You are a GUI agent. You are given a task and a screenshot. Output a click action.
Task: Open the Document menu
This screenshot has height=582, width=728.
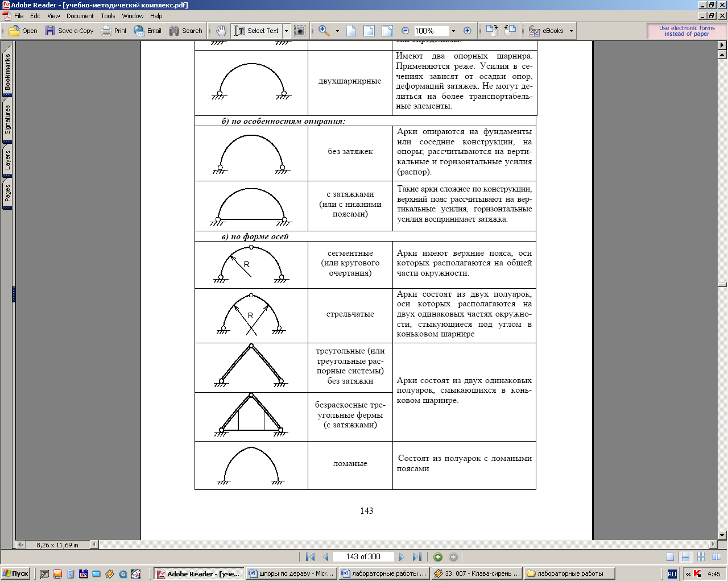coord(80,16)
